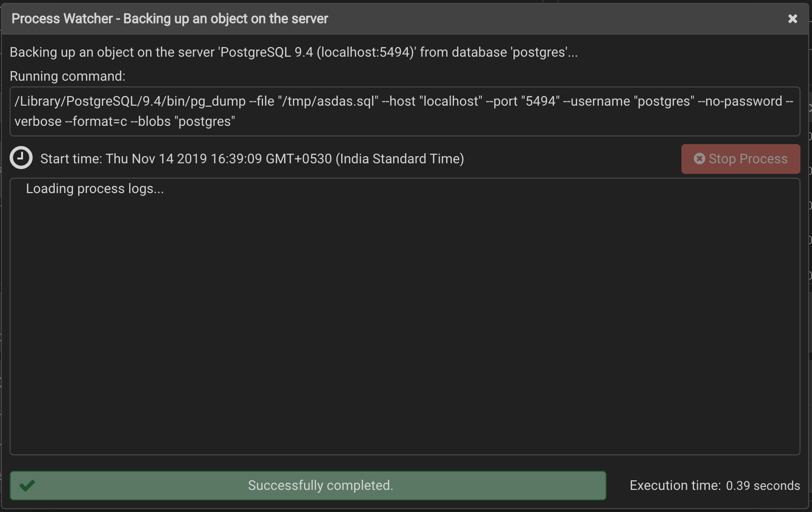
Task: Click the Stop Process button
Action: click(x=740, y=159)
